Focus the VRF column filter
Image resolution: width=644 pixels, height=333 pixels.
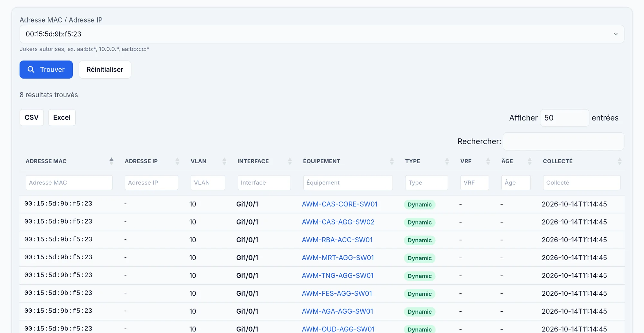point(475,183)
